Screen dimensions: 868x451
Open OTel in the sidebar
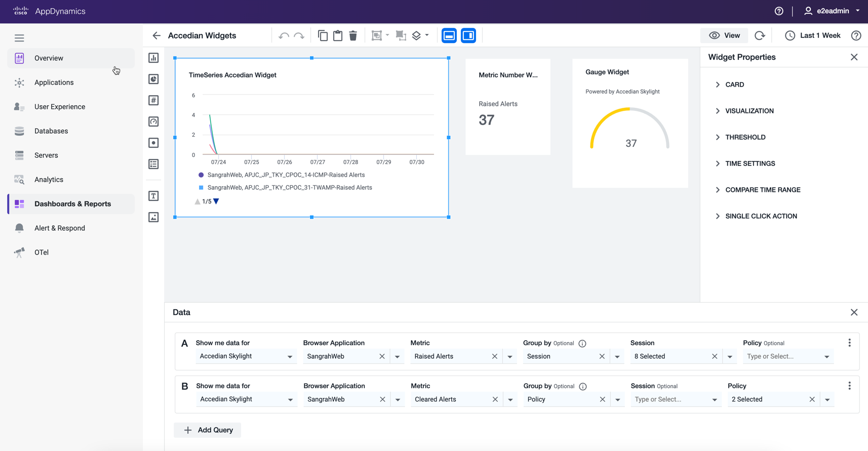click(x=71, y=253)
